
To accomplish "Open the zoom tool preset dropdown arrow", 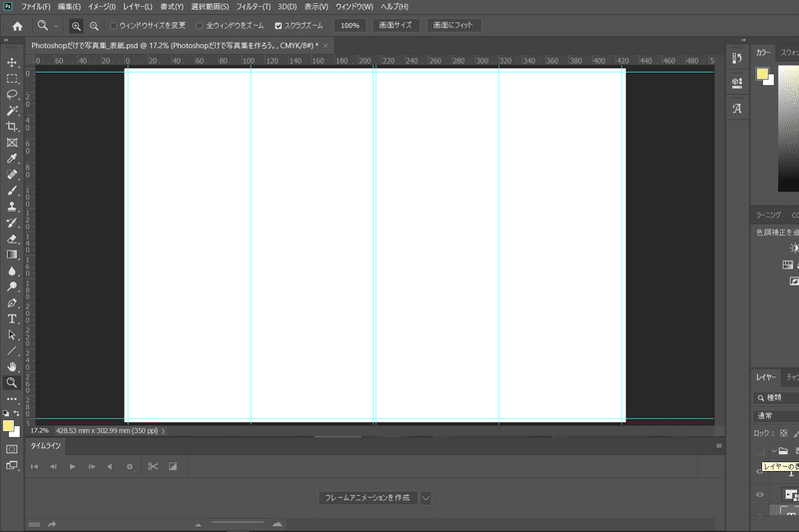I will [x=56, y=26].
